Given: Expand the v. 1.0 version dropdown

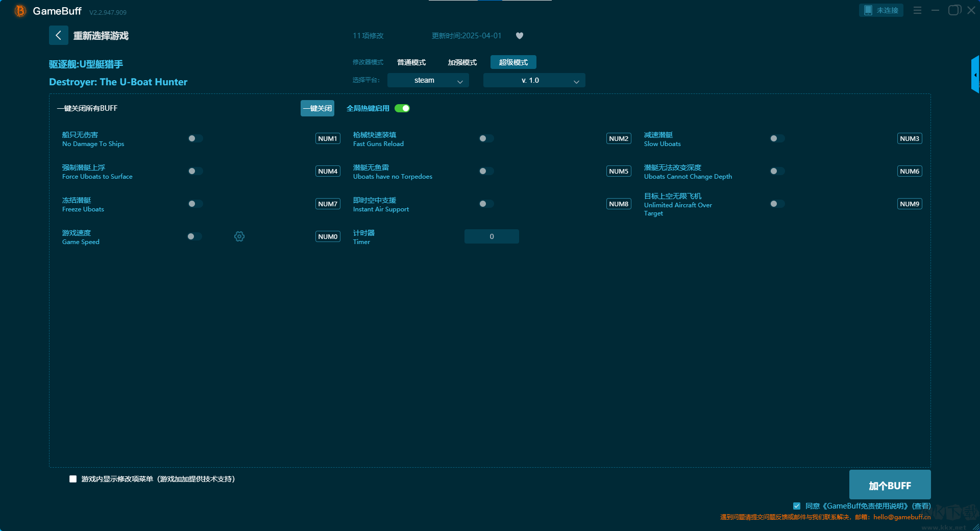Looking at the screenshot, I should (534, 81).
